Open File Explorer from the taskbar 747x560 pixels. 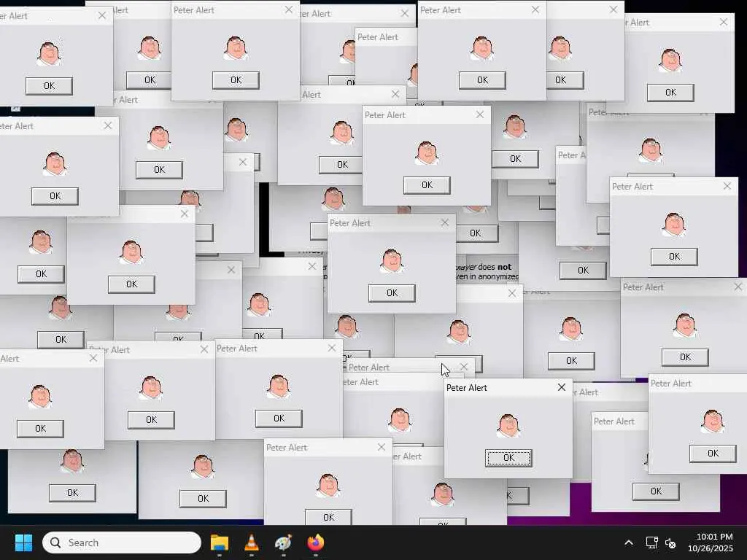(220, 542)
